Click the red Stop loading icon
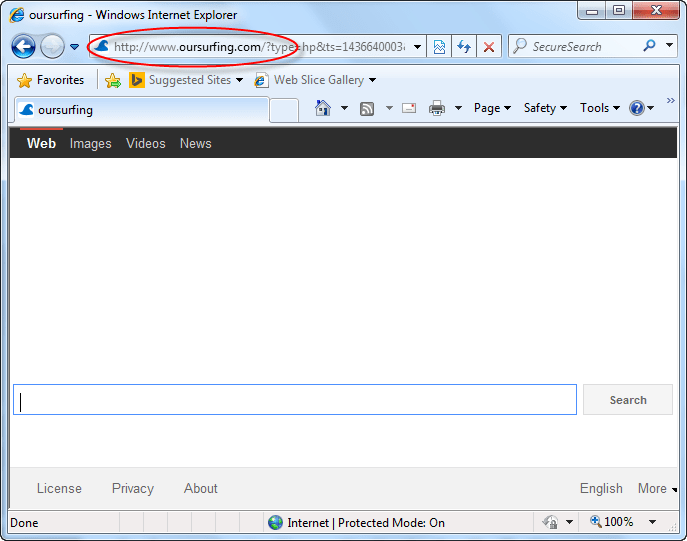687x541 pixels. point(489,46)
